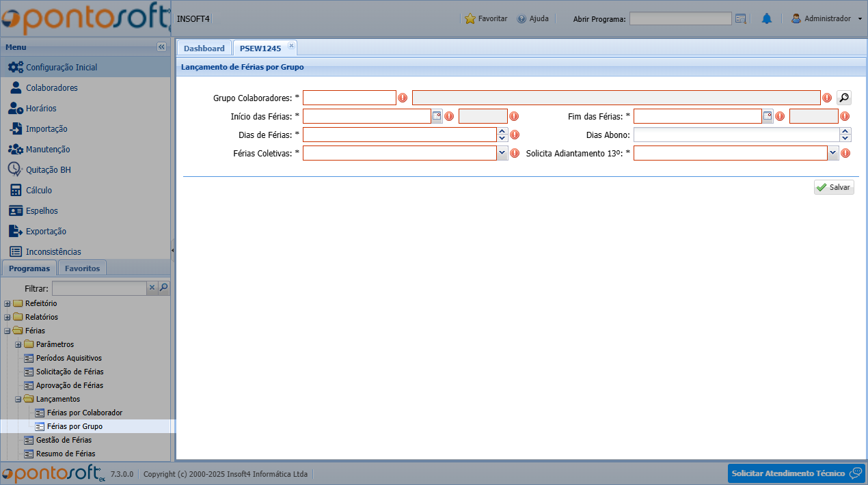Expand the Férias Coletivas dropdown
This screenshot has width=868, height=485.
click(x=502, y=153)
